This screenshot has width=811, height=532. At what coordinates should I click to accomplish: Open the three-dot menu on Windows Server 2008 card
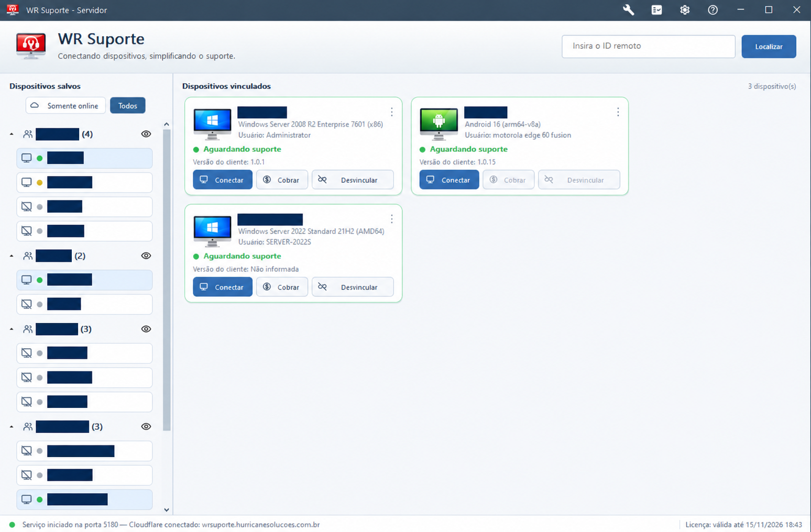click(391, 112)
